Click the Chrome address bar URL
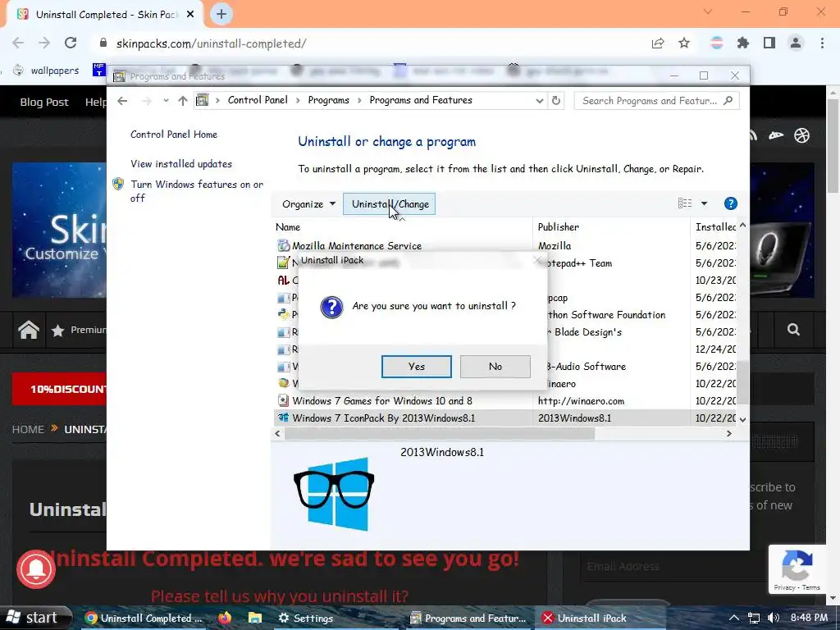 pos(211,44)
